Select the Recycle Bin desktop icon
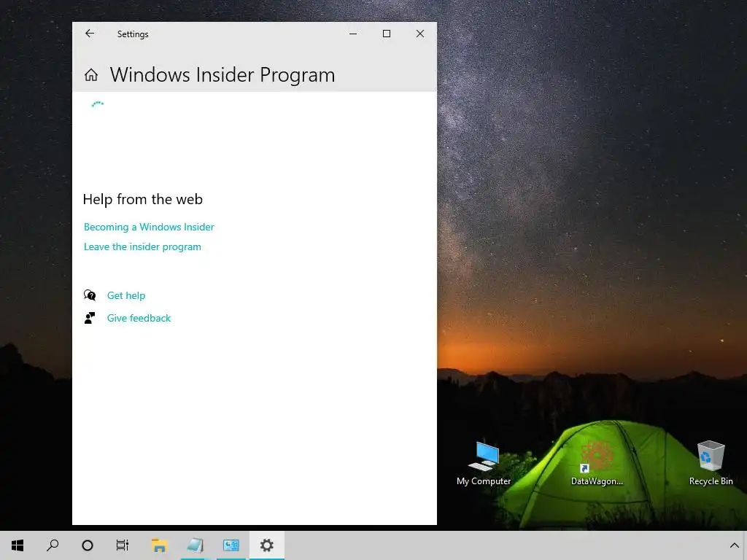 711,463
